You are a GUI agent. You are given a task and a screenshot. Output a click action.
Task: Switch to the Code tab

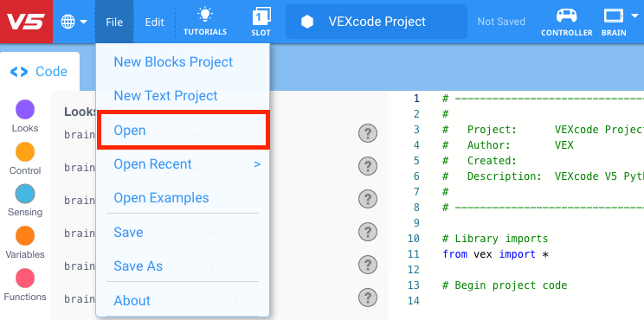(x=40, y=72)
